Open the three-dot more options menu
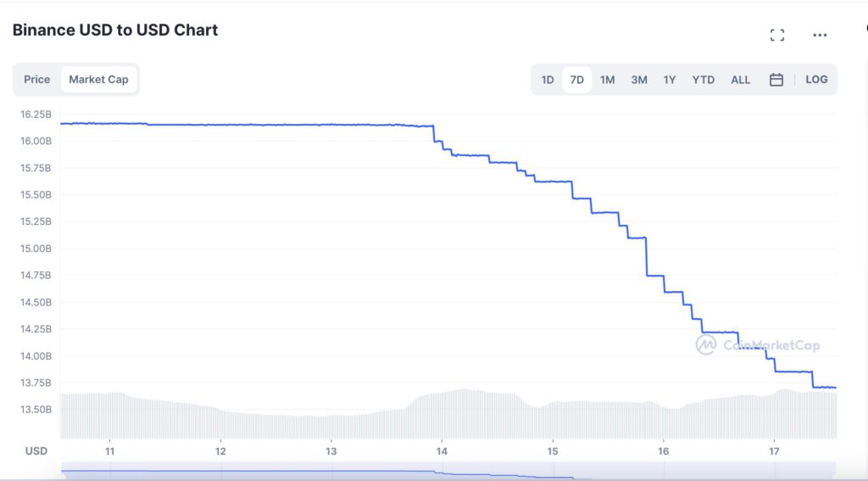Viewport: 868px width, 481px height. coord(820,36)
